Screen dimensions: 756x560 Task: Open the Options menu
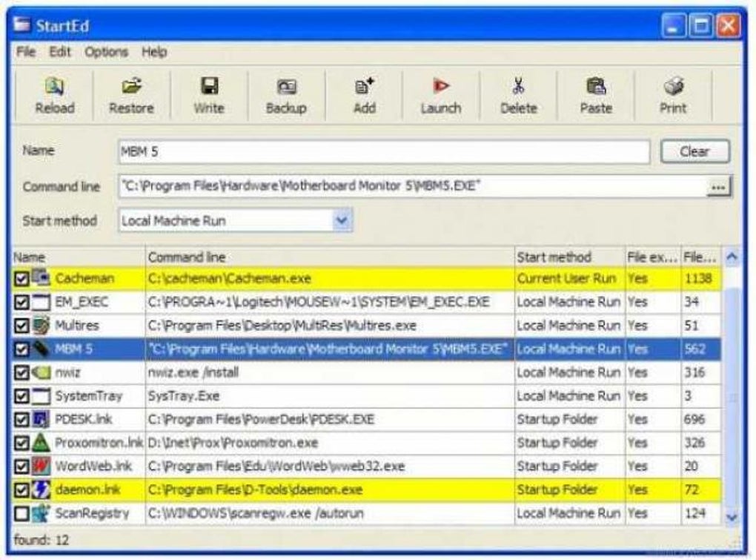(x=107, y=52)
